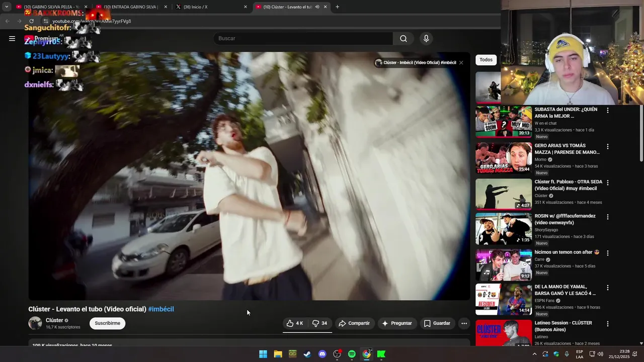This screenshot has width=644, height=362.
Task: Open the Preguntar AI assistant
Action: tap(397, 323)
